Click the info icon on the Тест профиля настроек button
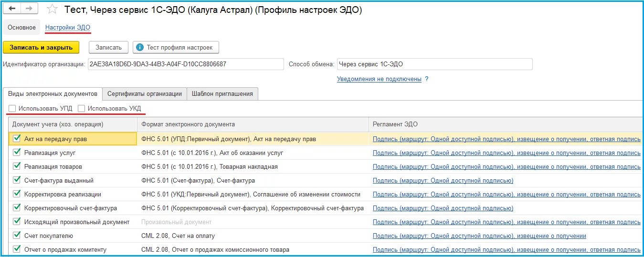Image resolution: width=644 pixels, height=257 pixels. click(x=139, y=47)
